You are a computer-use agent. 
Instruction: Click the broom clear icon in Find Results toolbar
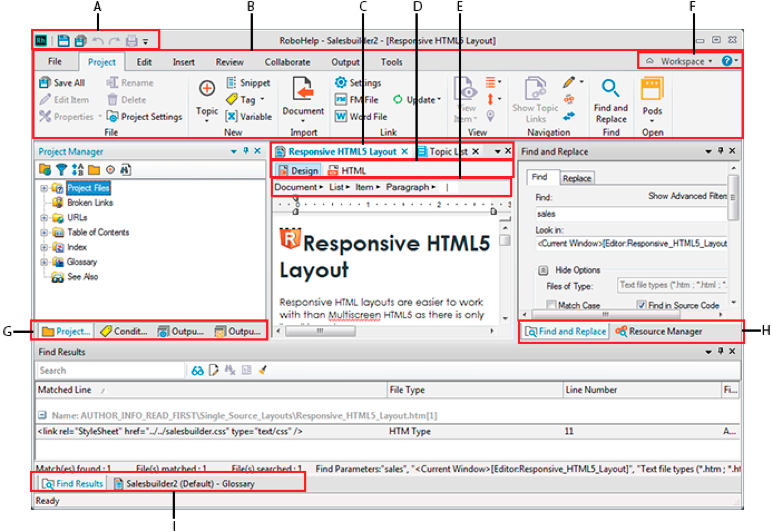pos(263,370)
